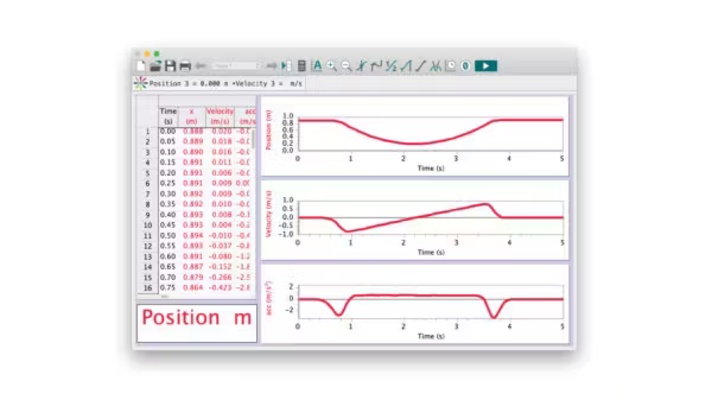Click the Position m digital meter
712x400 pixels.
197,323
